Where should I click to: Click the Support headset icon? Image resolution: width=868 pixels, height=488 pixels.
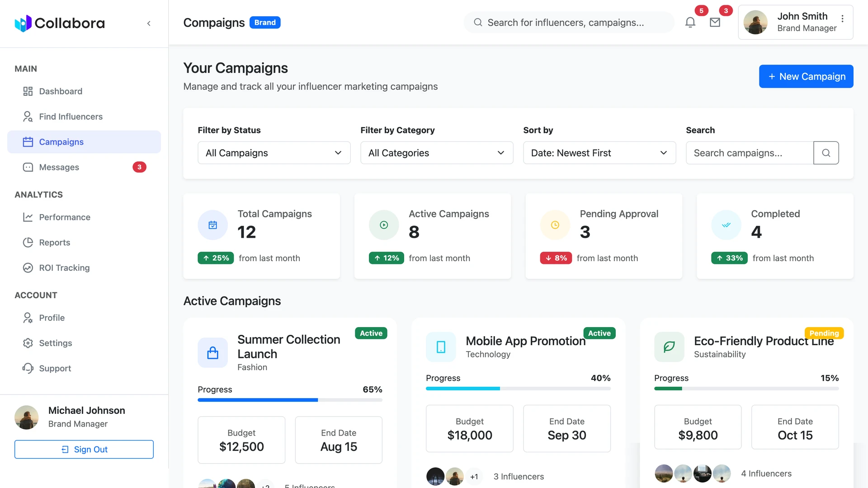(28, 368)
